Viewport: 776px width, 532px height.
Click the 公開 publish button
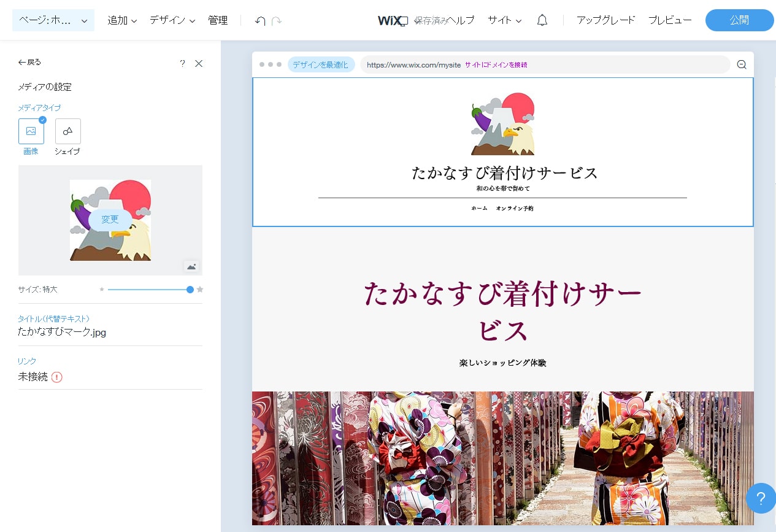pos(739,20)
